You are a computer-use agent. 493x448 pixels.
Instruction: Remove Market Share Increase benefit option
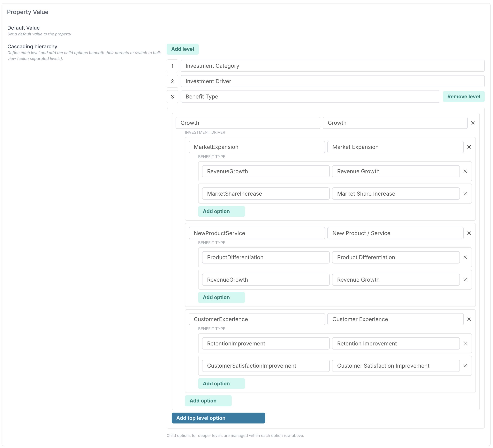click(x=465, y=194)
